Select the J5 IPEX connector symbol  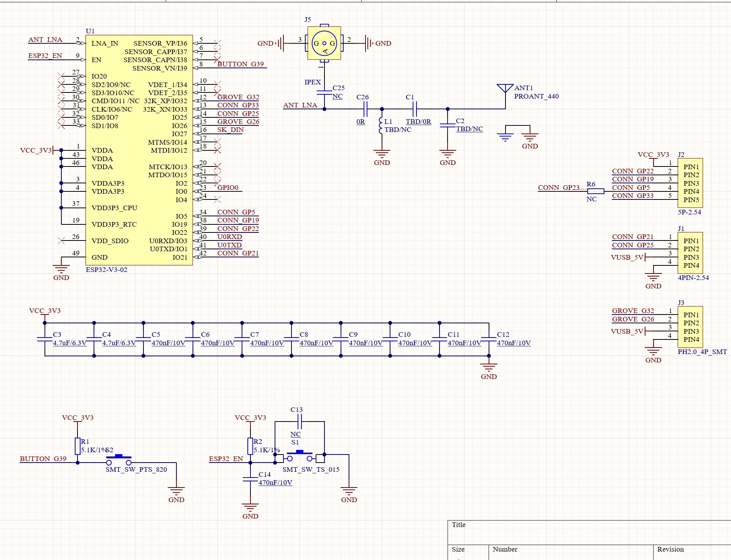pos(324,43)
